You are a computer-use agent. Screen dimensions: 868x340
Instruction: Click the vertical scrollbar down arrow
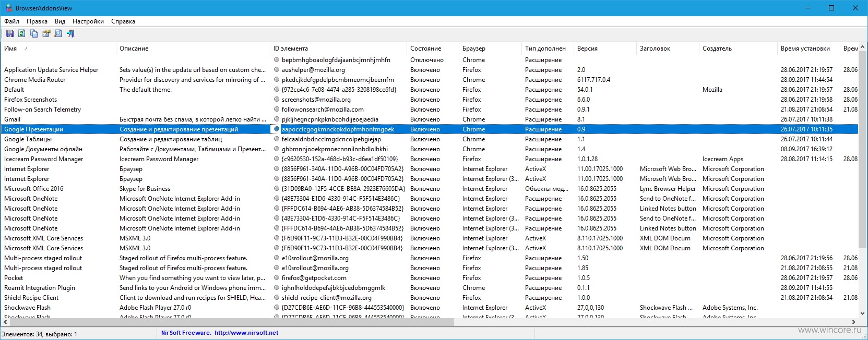[x=863, y=313]
